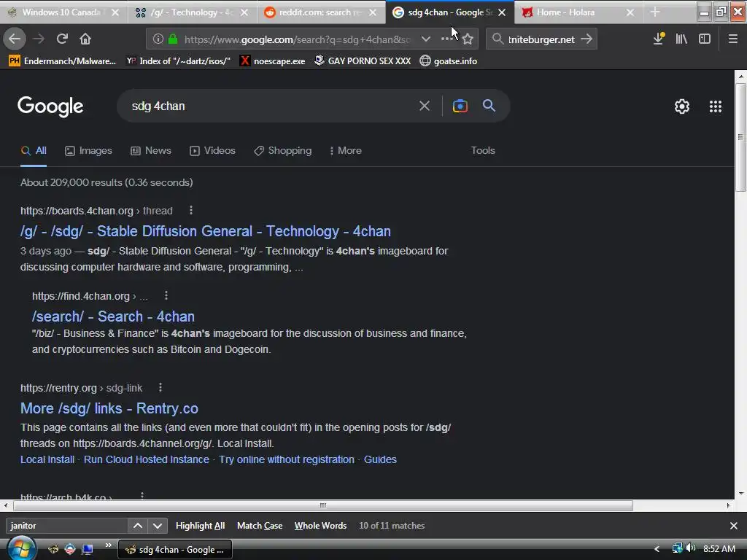This screenshot has height=560, width=747.
Task: Open the Library icon in toolbar
Action: [681, 39]
